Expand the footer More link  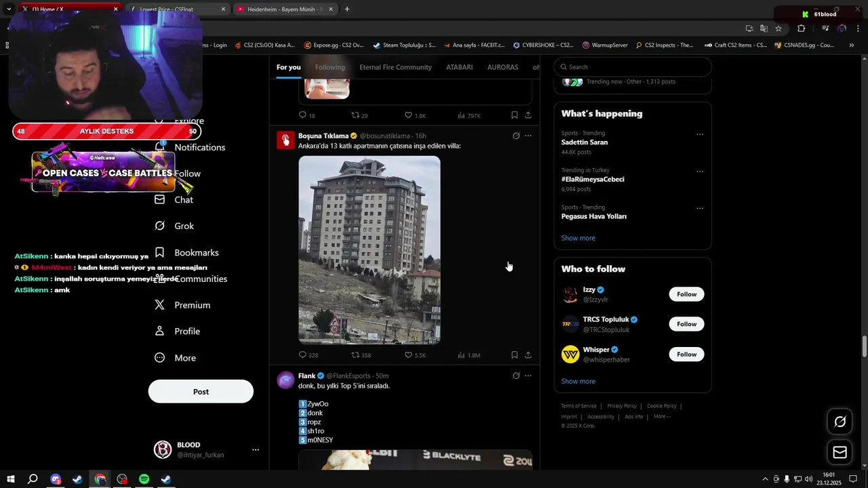[662, 416]
